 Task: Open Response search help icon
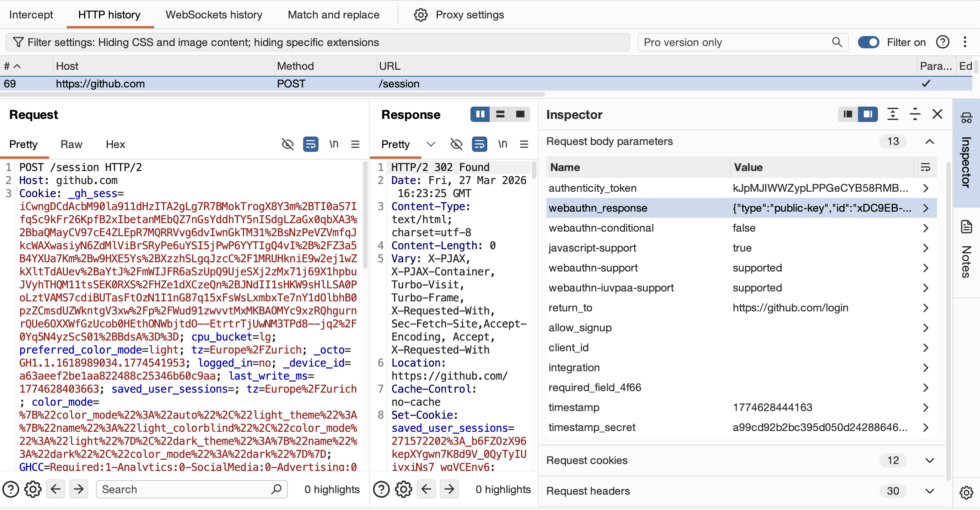tap(381, 489)
